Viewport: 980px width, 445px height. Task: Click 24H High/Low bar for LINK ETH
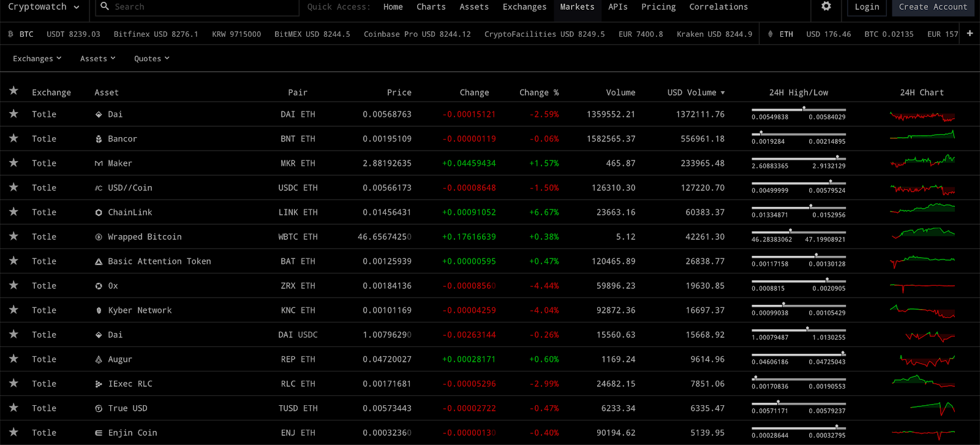(799, 208)
